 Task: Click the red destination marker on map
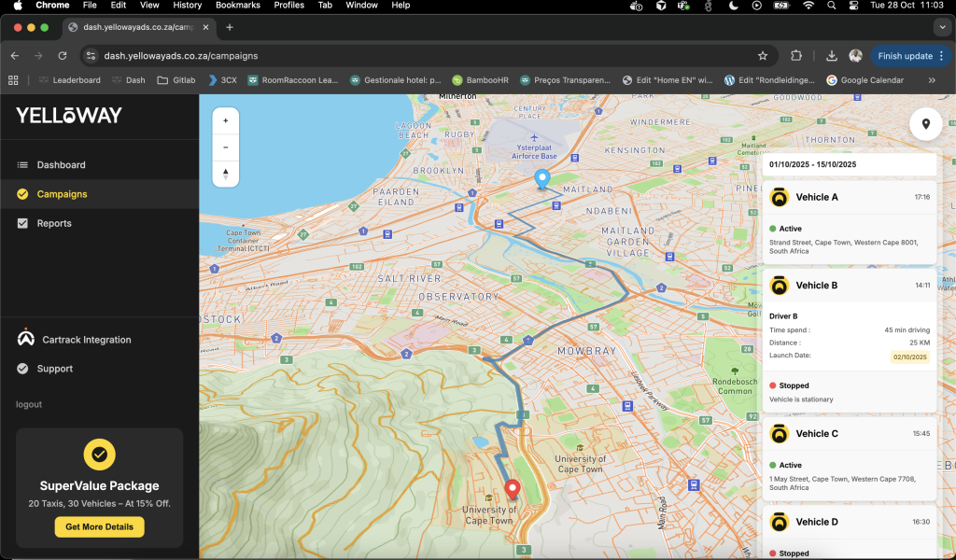click(512, 489)
